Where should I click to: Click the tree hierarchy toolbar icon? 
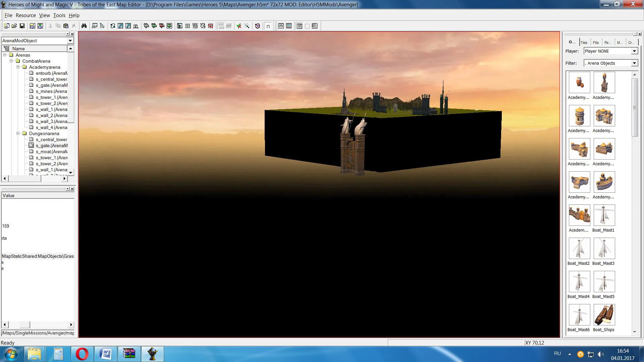tap(102, 26)
